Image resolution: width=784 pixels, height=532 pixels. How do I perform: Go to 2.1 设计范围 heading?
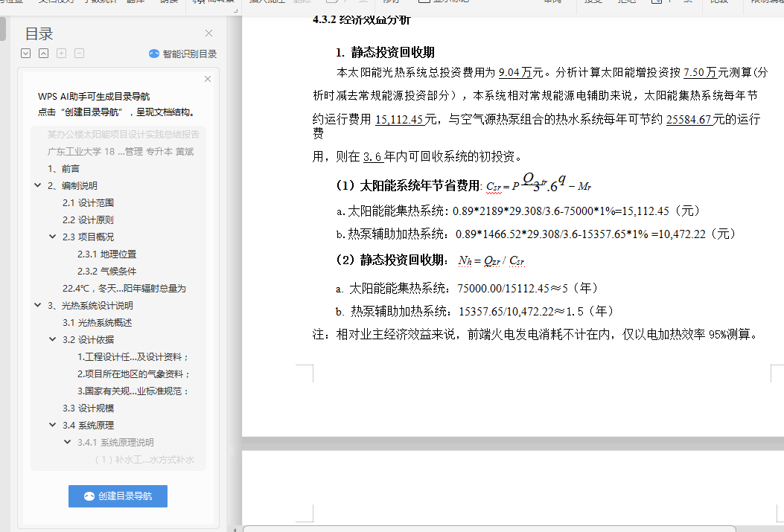click(88, 203)
